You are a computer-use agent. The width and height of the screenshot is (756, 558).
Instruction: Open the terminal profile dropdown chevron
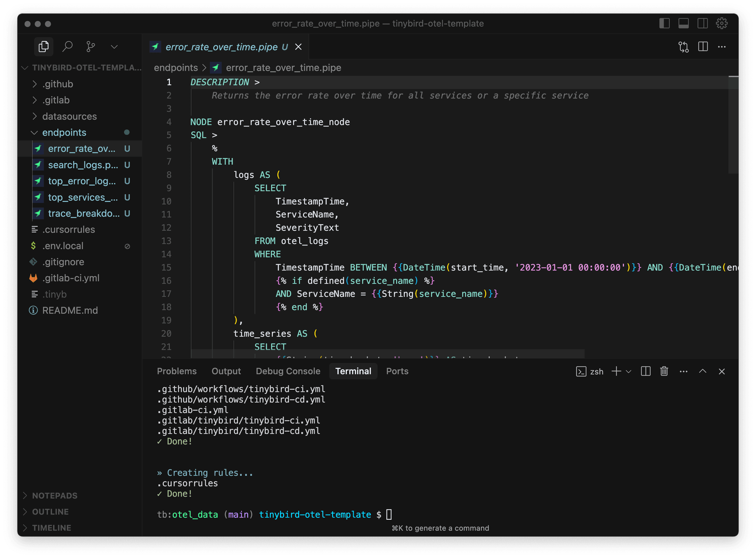pyautogui.click(x=628, y=371)
